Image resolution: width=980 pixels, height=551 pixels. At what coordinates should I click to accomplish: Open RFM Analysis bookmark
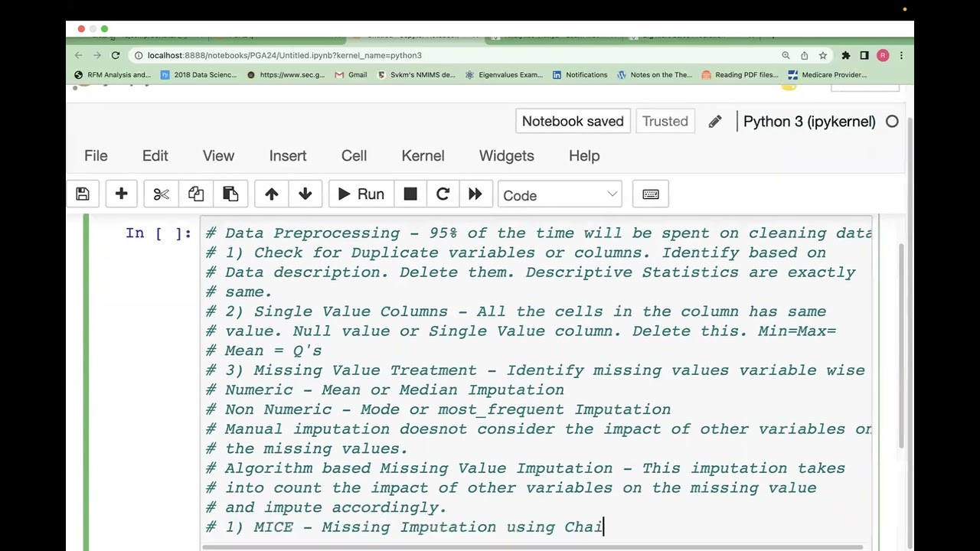(x=113, y=75)
